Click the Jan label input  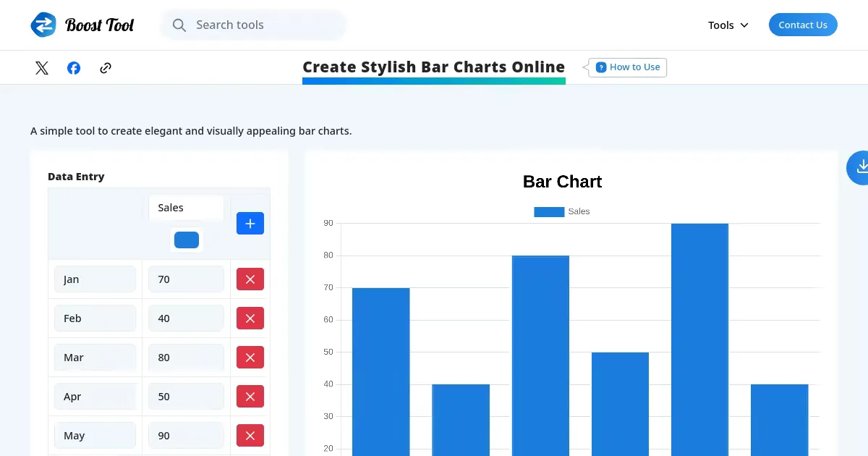pyautogui.click(x=95, y=279)
